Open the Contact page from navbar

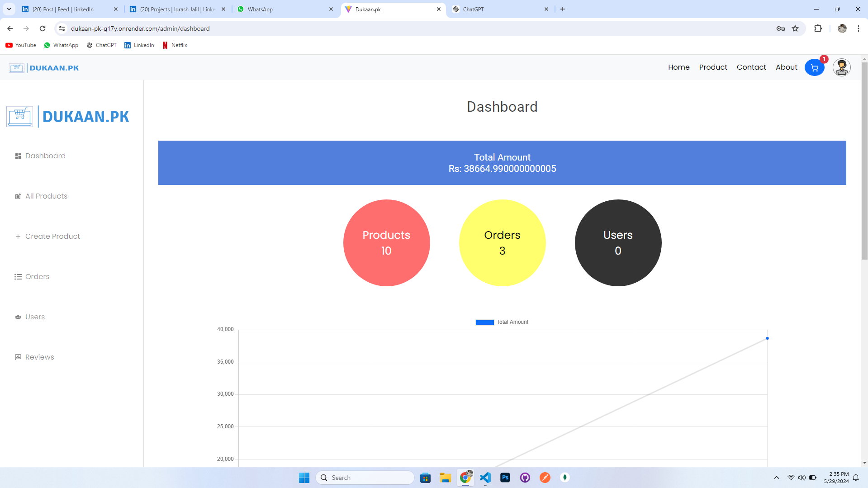tap(751, 67)
